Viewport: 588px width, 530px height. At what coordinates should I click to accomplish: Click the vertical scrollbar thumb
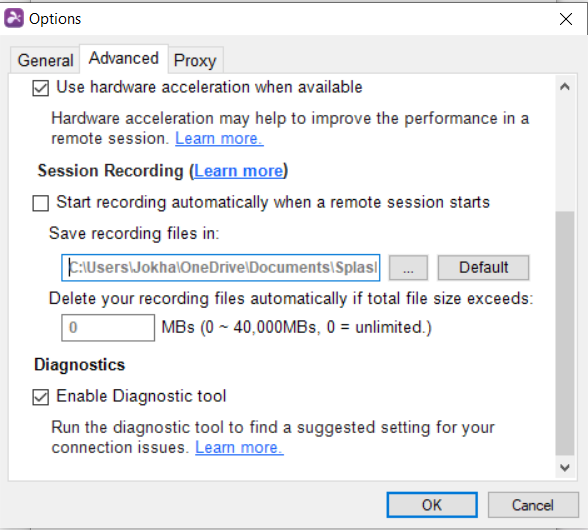[x=565, y=333]
